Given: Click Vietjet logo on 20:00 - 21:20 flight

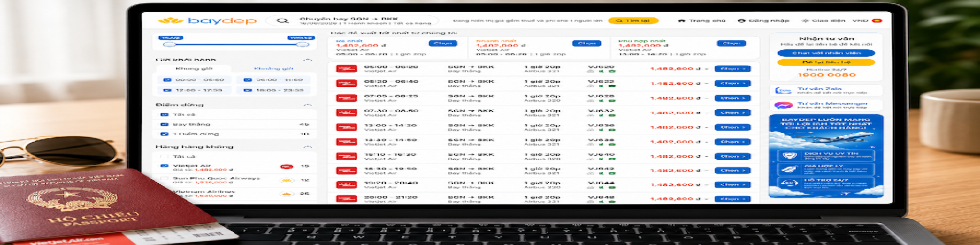Looking at the screenshot, I should [346, 199].
